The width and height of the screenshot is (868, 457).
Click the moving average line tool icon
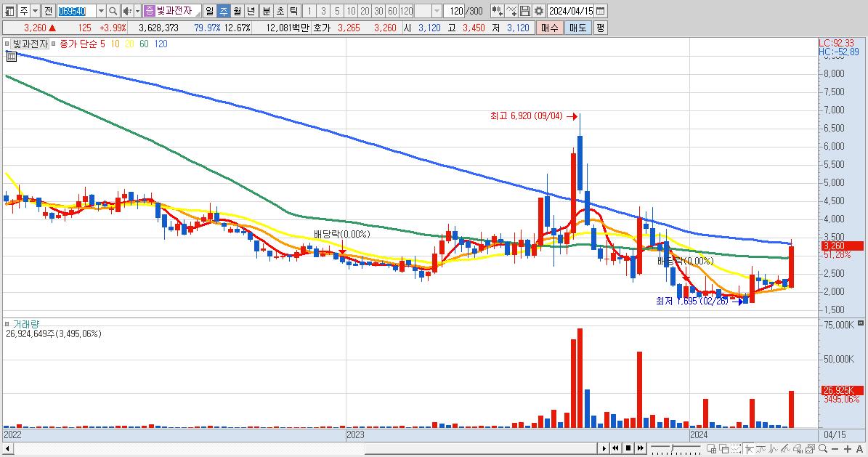[761, 448]
